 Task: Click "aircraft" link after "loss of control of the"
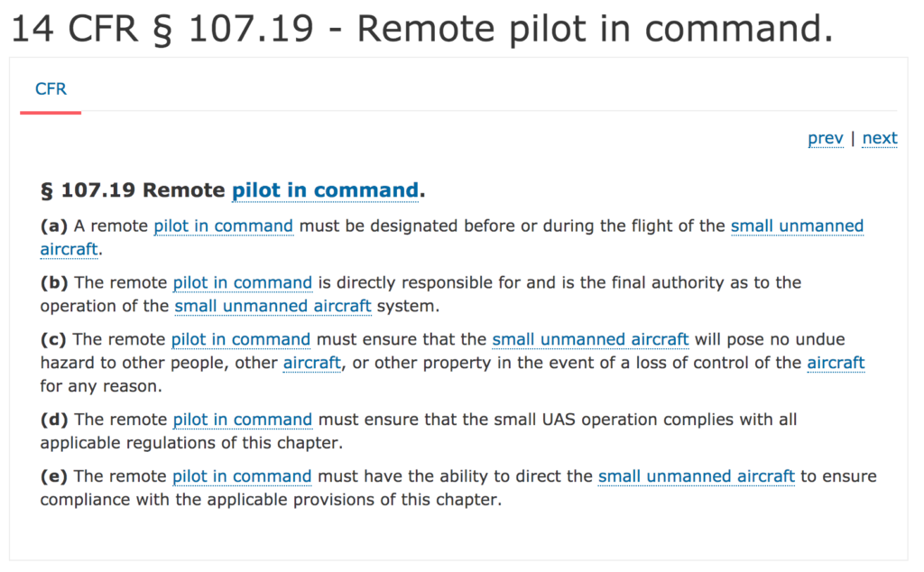[x=836, y=363]
